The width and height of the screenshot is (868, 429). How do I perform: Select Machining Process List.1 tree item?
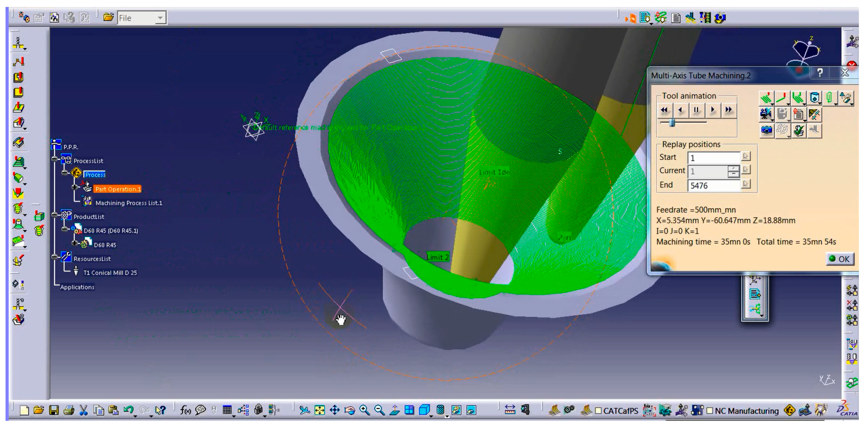coord(128,203)
